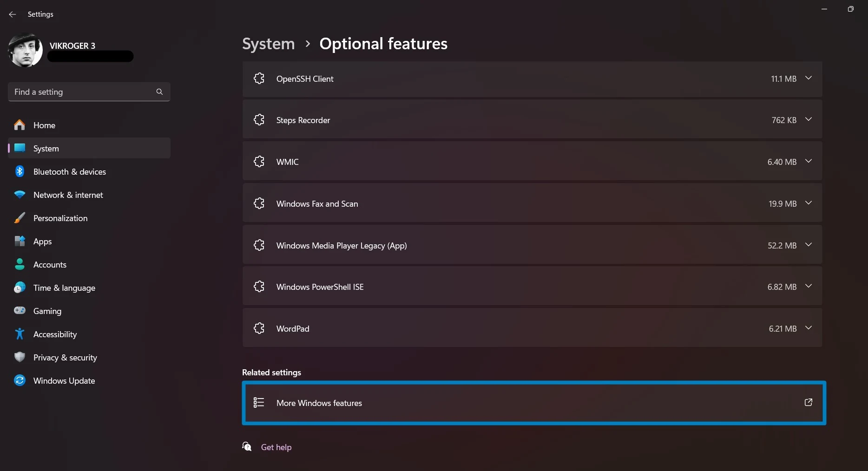Click the Home house icon

point(20,125)
